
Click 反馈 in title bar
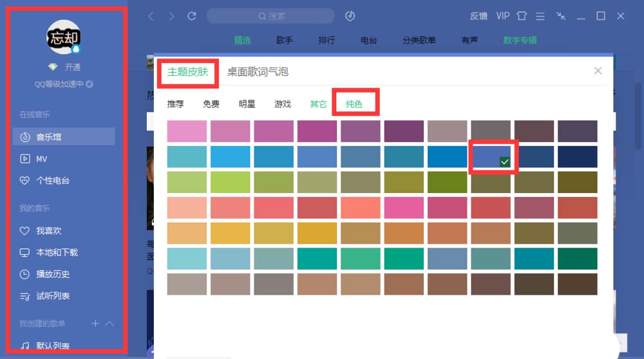point(478,16)
